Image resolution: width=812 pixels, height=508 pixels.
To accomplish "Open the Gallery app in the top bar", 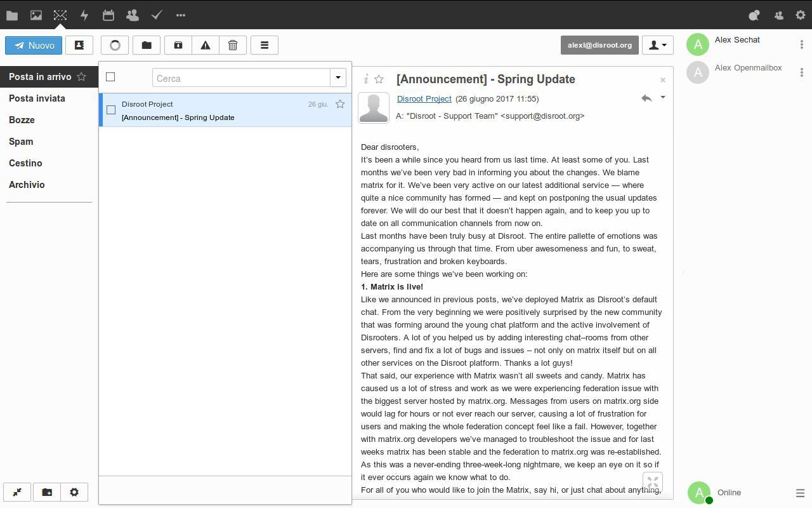I will point(36,15).
